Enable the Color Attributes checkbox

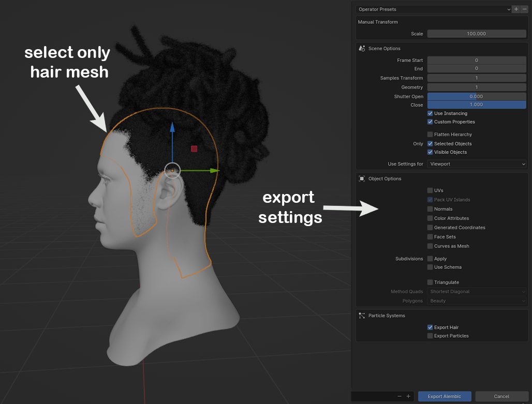(x=430, y=218)
